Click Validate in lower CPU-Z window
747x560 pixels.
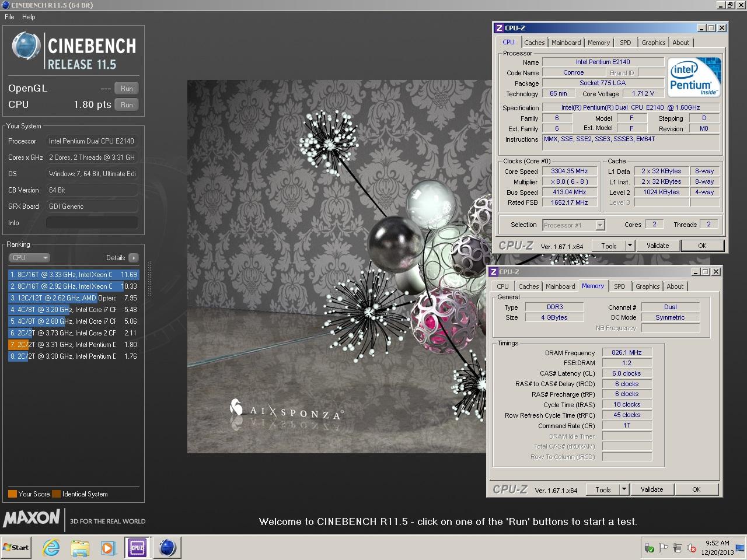(652, 490)
